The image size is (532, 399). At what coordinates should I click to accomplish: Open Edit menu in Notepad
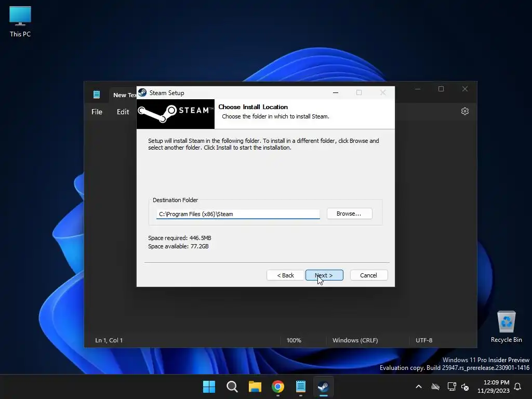123,112
